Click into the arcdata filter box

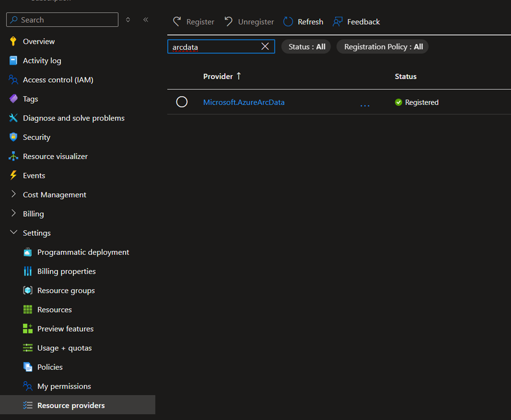pos(221,46)
